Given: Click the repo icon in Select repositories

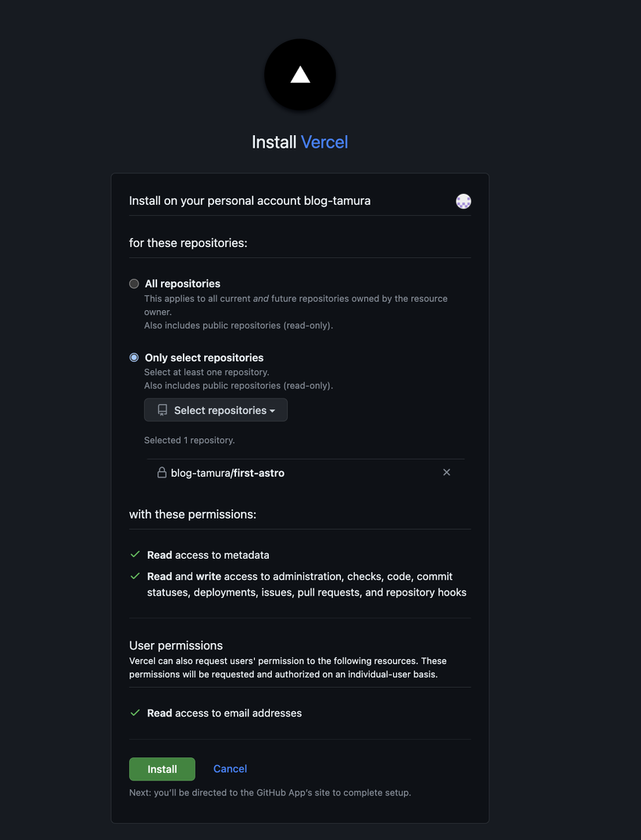Looking at the screenshot, I should [x=163, y=409].
